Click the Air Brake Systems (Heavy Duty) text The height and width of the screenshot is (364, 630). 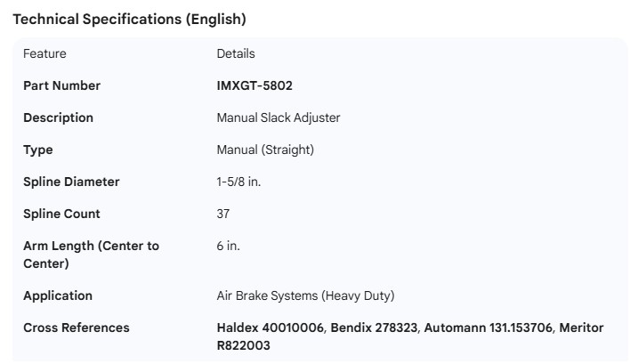[305, 295]
